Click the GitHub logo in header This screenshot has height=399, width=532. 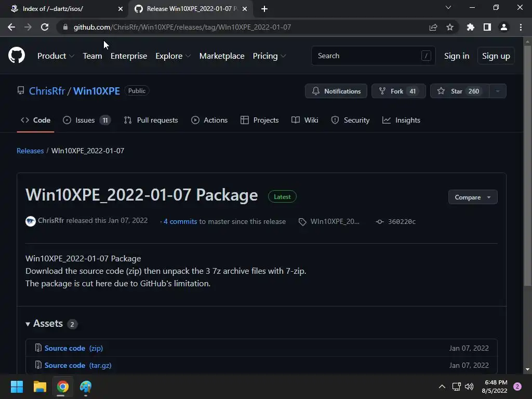(17, 56)
